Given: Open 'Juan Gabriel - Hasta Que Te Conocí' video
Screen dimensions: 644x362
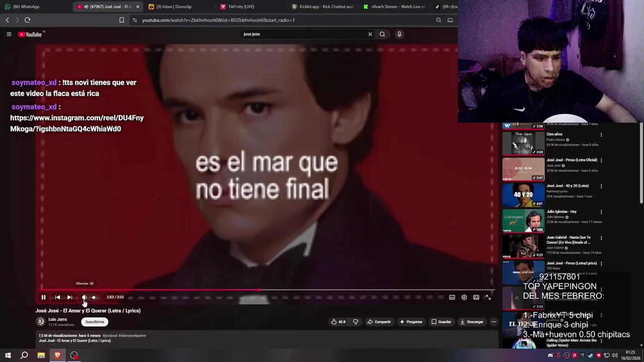Looking at the screenshot, I should coord(569,240).
